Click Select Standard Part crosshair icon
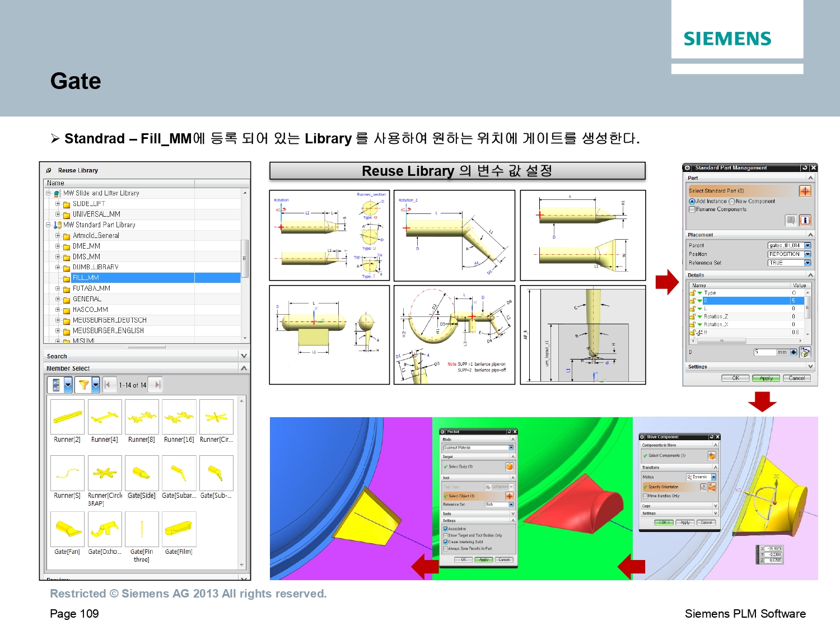This screenshot has width=840, height=630. pyautogui.click(x=805, y=191)
